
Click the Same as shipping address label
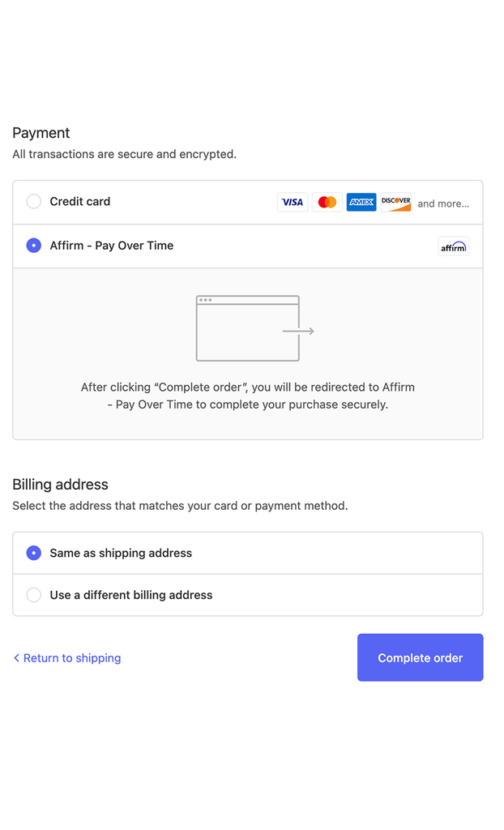(121, 553)
